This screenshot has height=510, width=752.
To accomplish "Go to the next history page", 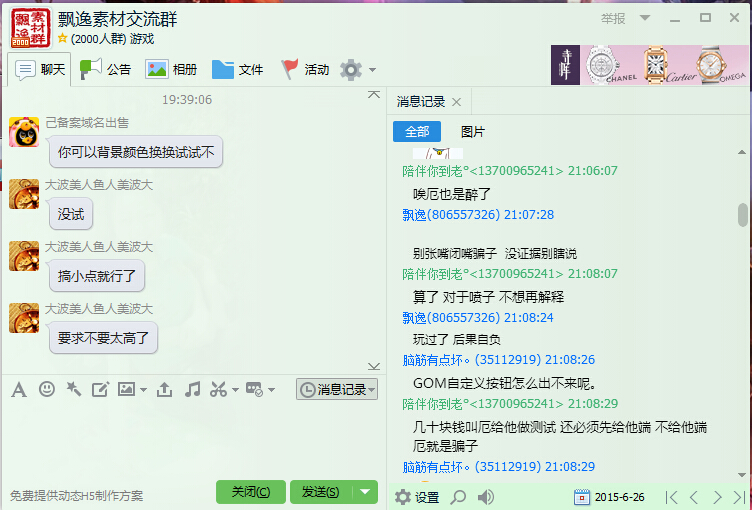I will click(717, 497).
